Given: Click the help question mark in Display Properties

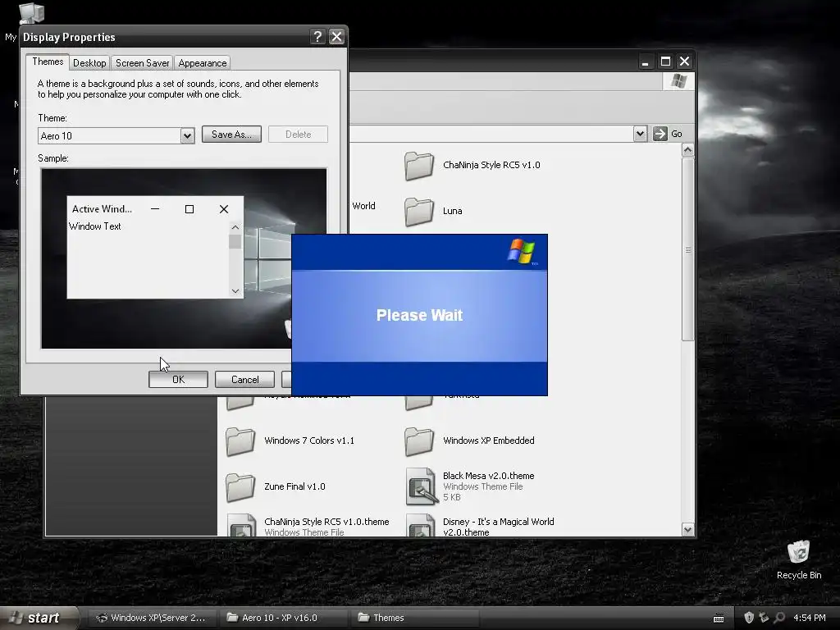Looking at the screenshot, I should pos(317,36).
